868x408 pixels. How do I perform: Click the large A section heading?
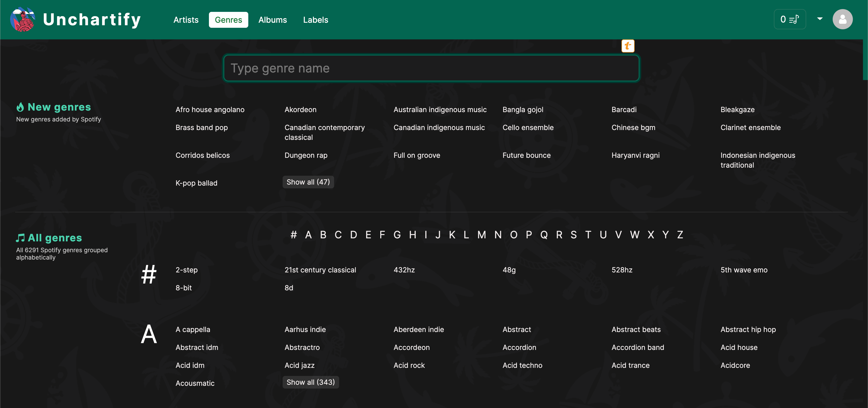click(x=149, y=334)
